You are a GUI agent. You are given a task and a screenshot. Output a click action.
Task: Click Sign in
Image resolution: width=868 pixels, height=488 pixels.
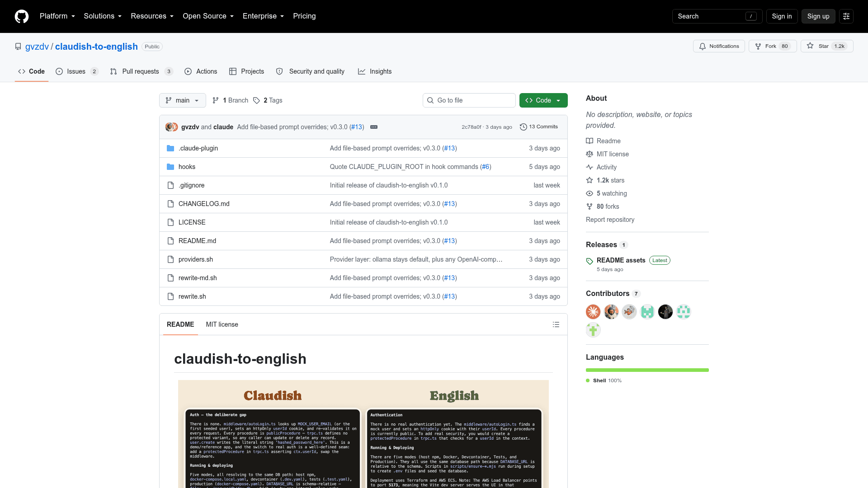(782, 16)
